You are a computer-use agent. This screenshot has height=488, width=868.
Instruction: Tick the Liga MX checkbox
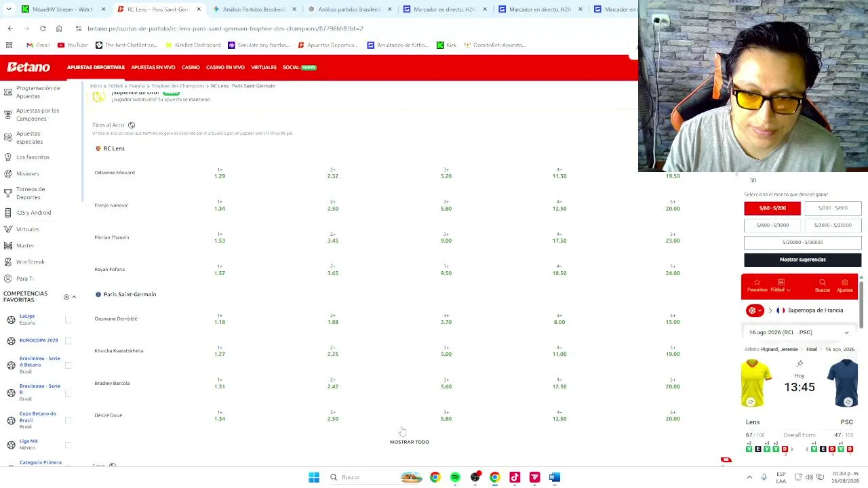click(x=68, y=445)
